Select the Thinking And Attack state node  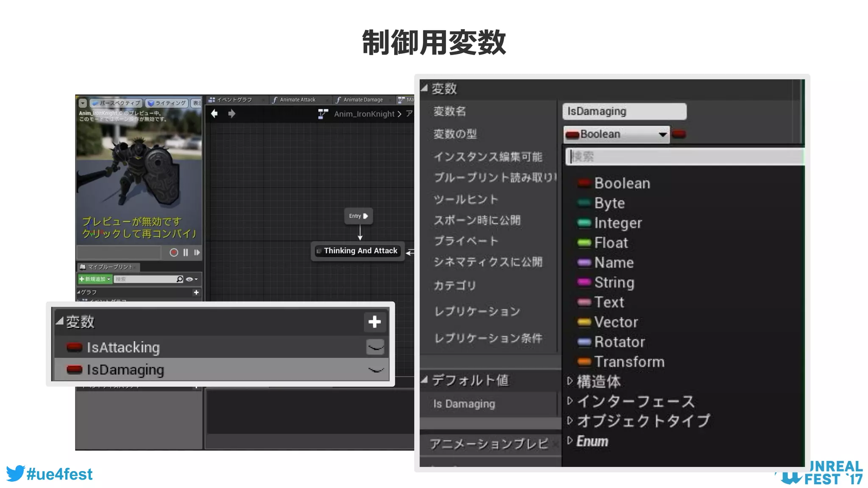click(359, 251)
